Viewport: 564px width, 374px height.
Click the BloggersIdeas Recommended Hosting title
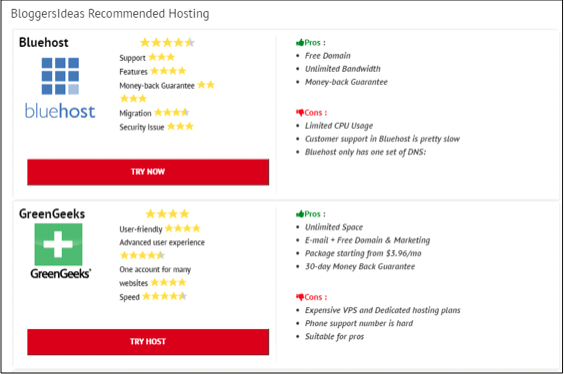110,14
